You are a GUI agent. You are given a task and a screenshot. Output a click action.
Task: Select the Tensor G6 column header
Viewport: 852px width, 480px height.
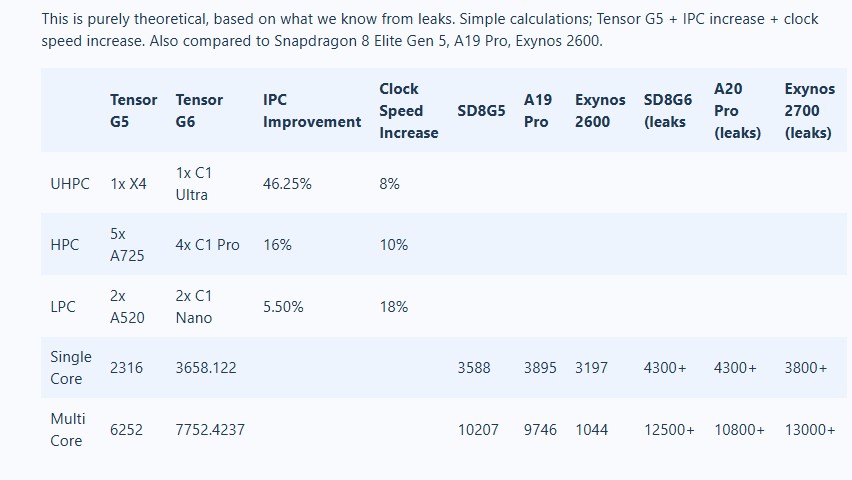click(199, 110)
